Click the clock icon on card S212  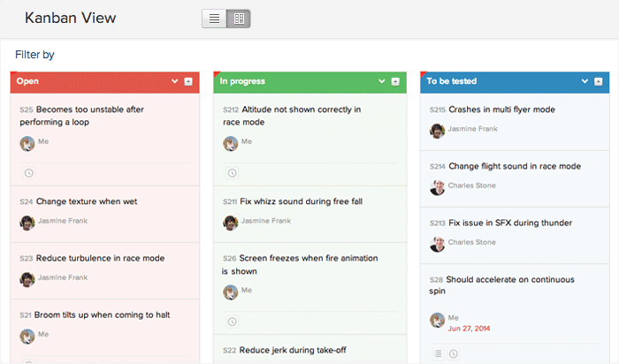[233, 173]
